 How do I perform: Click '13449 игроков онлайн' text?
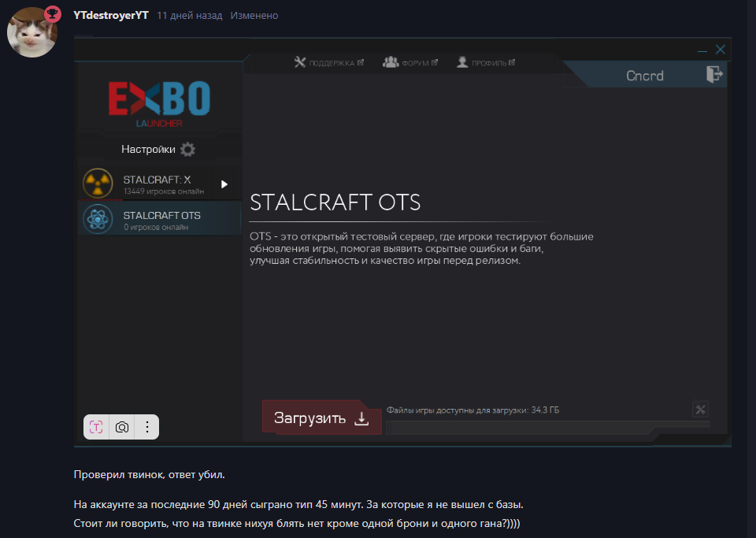164,191
